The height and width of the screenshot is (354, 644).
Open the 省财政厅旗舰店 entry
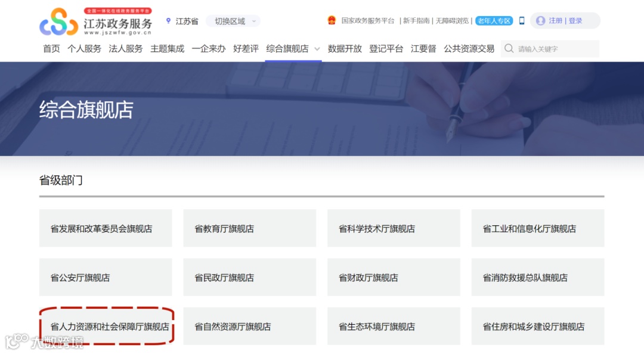(x=394, y=277)
